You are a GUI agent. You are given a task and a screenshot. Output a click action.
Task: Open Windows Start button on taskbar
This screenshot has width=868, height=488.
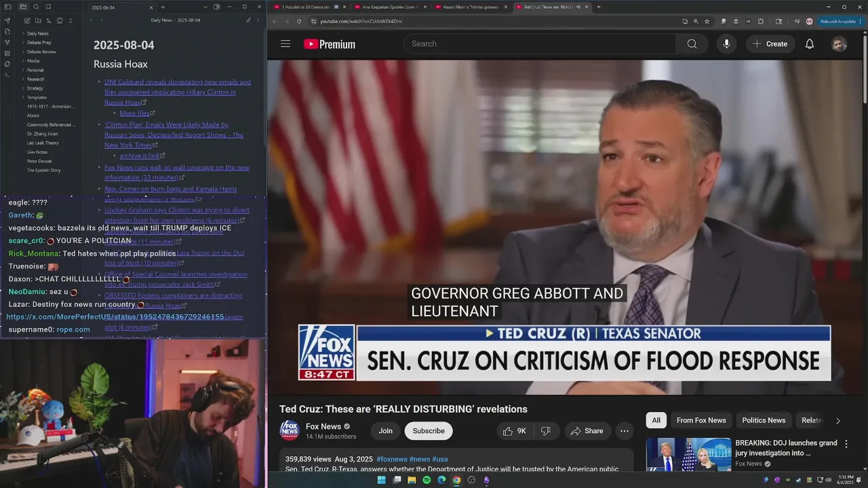[382, 480]
